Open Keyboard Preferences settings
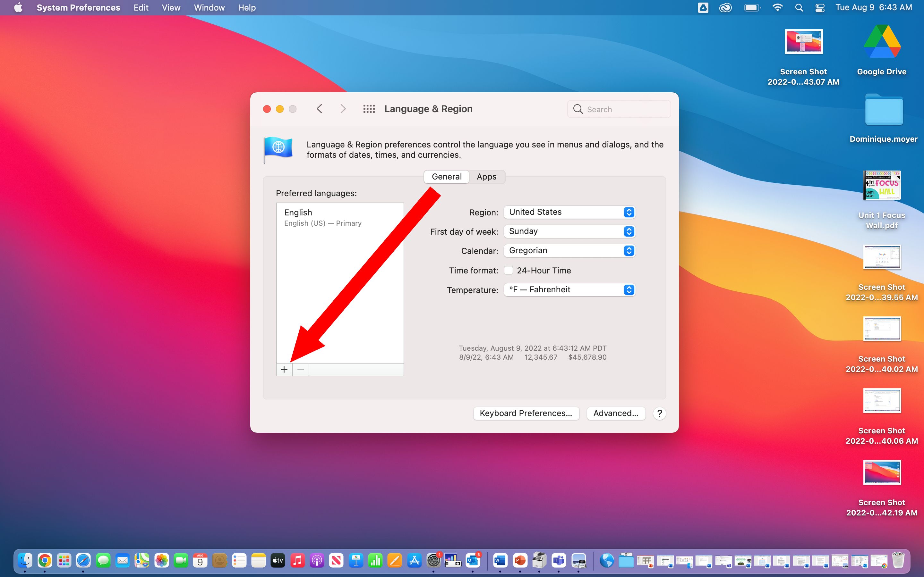Image resolution: width=924 pixels, height=577 pixels. tap(526, 412)
